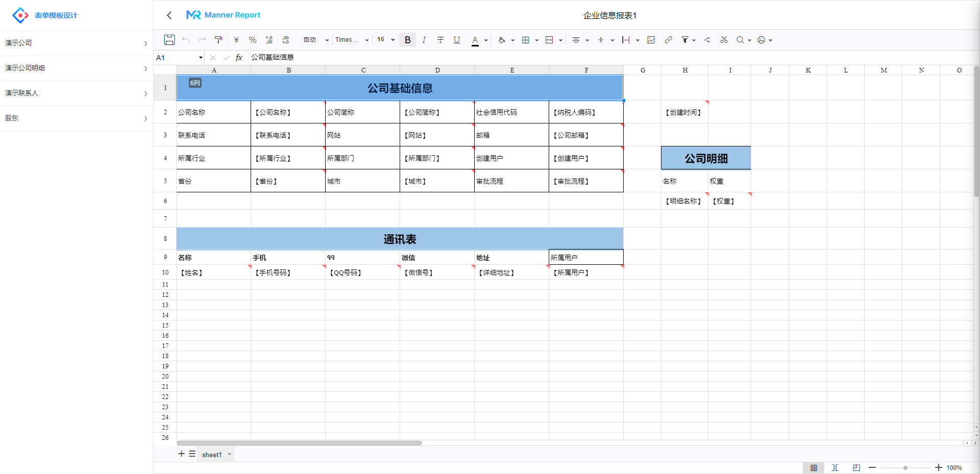
Task: Switch to normal grid view
Action: click(x=814, y=468)
